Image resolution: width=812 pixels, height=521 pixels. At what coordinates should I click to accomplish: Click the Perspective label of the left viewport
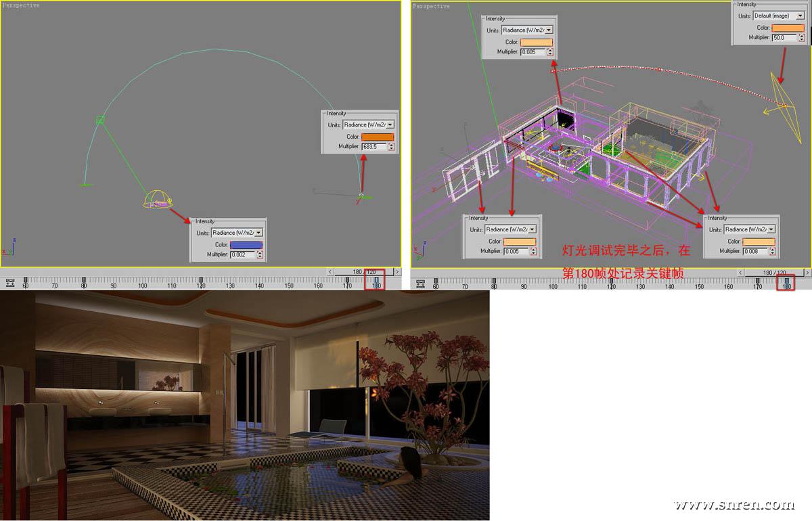point(21,5)
